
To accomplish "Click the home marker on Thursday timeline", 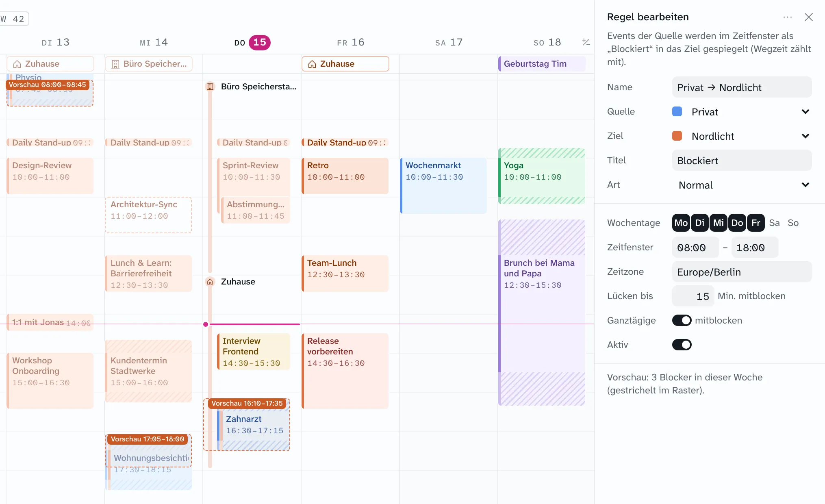I will pyautogui.click(x=210, y=282).
